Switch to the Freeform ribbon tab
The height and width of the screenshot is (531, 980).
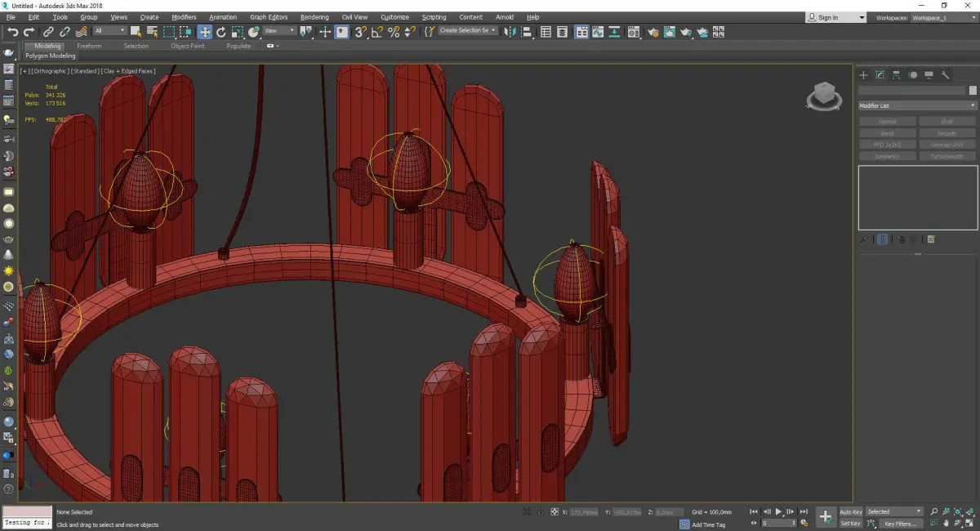tap(89, 46)
